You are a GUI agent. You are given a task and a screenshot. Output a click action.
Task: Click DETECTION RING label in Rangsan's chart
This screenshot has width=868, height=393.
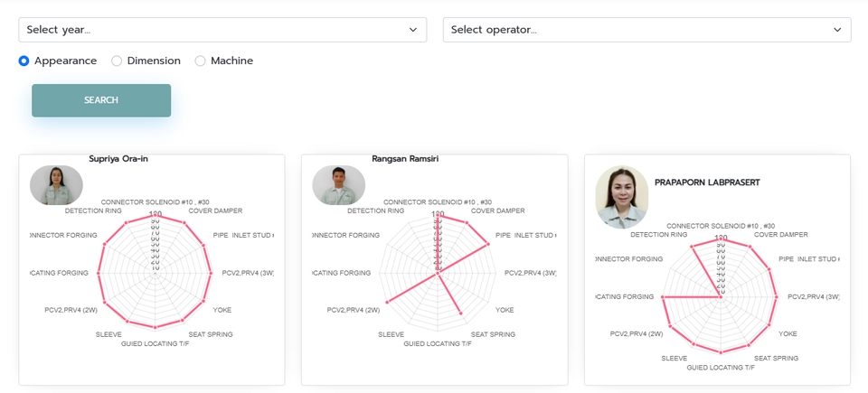(x=375, y=211)
